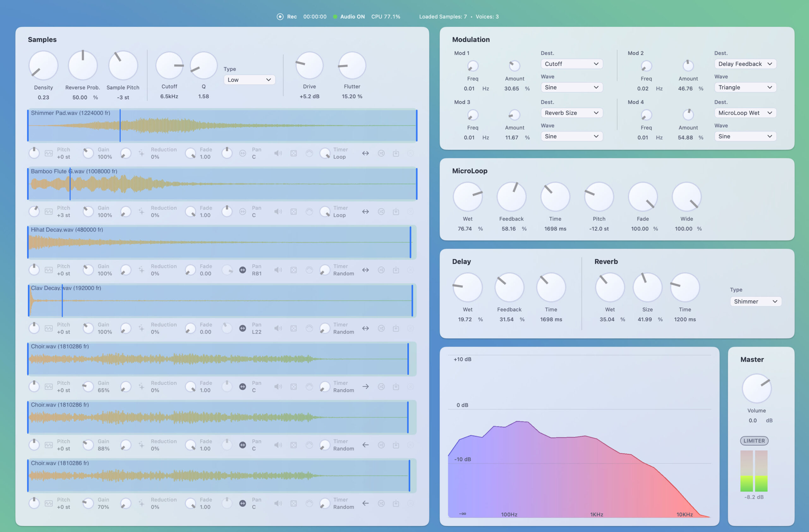Toggle reverse arrow in Choir 88% gain row
The height and width of the screenshot is (532, 809).
coord(365,445)
